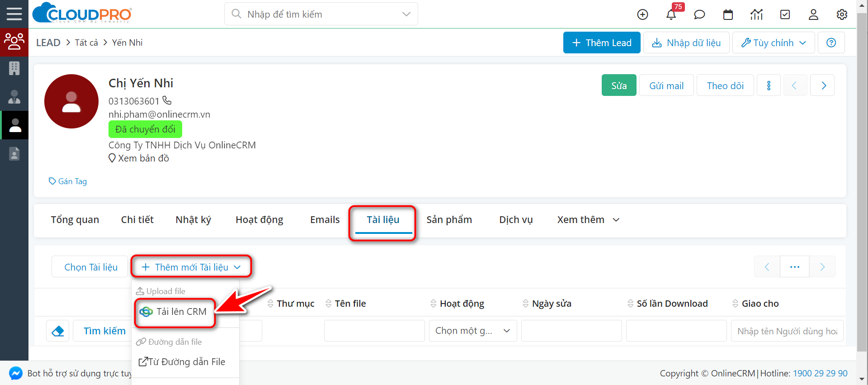The width and height of the screenshot is (868, 385).
Task: Switch to the Emails tab
Action: click(x=325, y=220)
